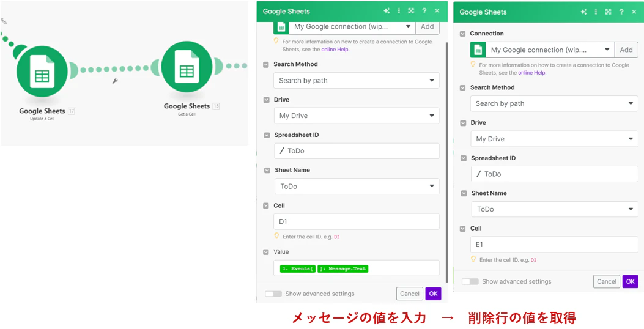The height and width of the screenshot is (329, 644).
Task: Click Add connection button in left dialog
Action: 427,27
